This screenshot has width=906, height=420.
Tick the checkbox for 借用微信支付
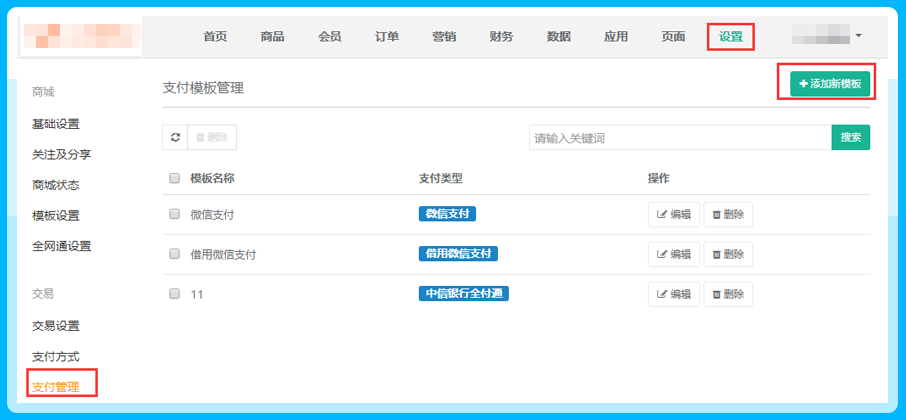coord(175,254)
